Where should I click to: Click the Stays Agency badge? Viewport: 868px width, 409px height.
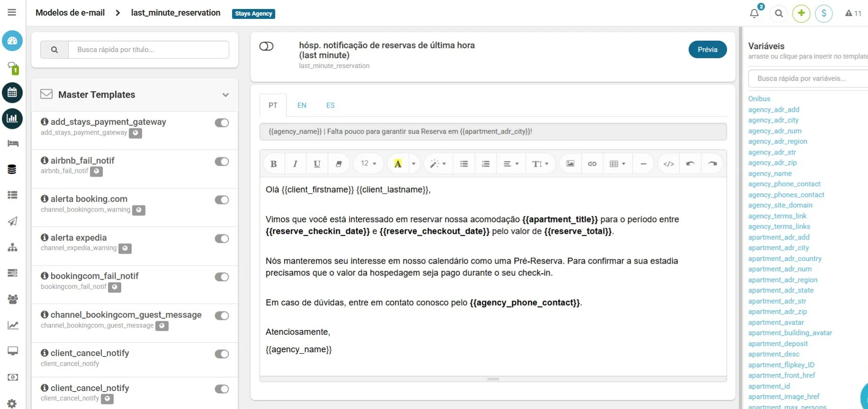pos(253,14)
